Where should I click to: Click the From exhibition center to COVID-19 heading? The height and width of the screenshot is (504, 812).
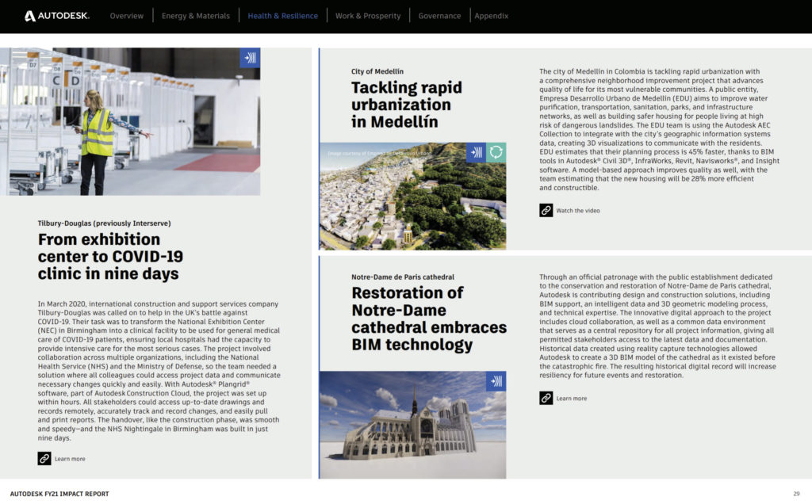coord(110,257)
